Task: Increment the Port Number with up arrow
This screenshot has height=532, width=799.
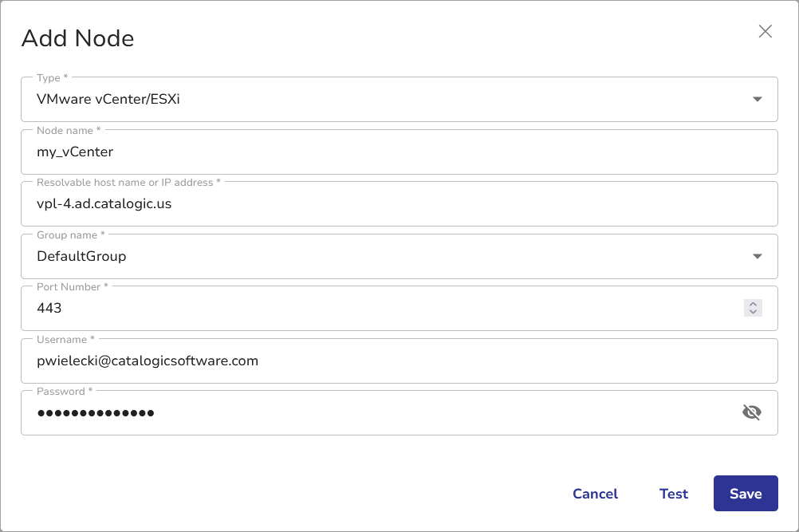Action: tap(753, 304)
